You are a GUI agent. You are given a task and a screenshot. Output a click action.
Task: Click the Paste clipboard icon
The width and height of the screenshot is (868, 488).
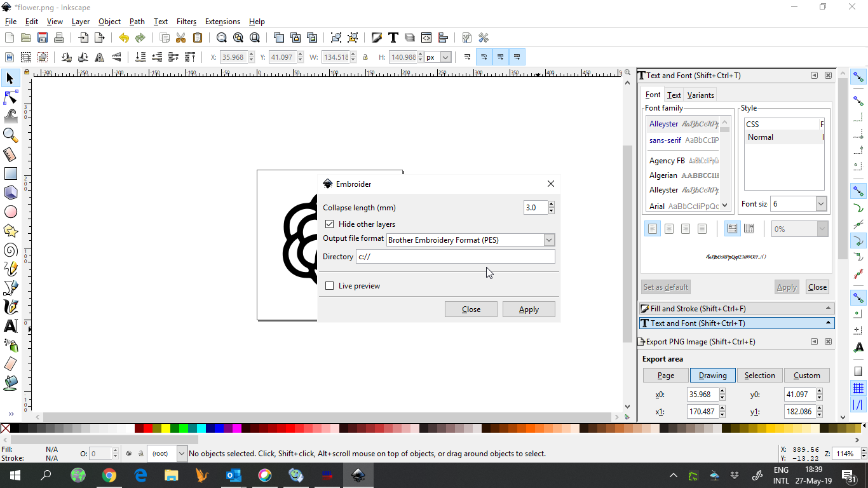[x=197, y=37]
